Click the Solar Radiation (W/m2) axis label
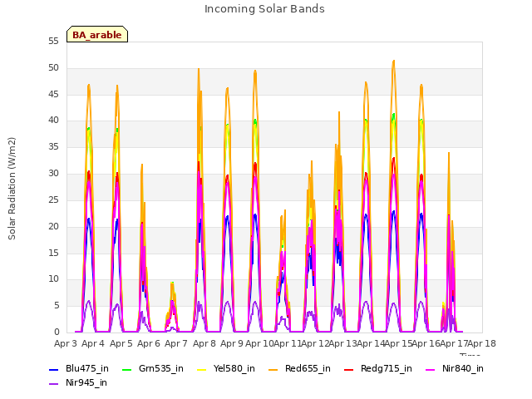The width and height of the screenshot is (532, 399). (12, 189)
